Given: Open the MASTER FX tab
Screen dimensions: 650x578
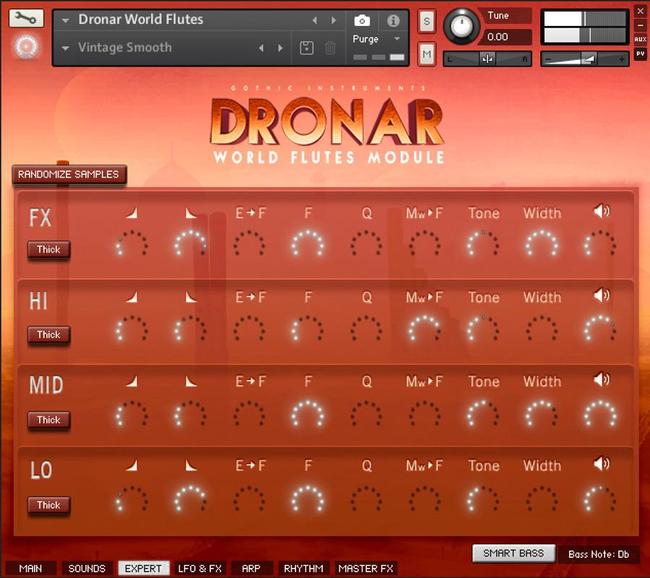Looking at the screenshot, I should [366, 568].
